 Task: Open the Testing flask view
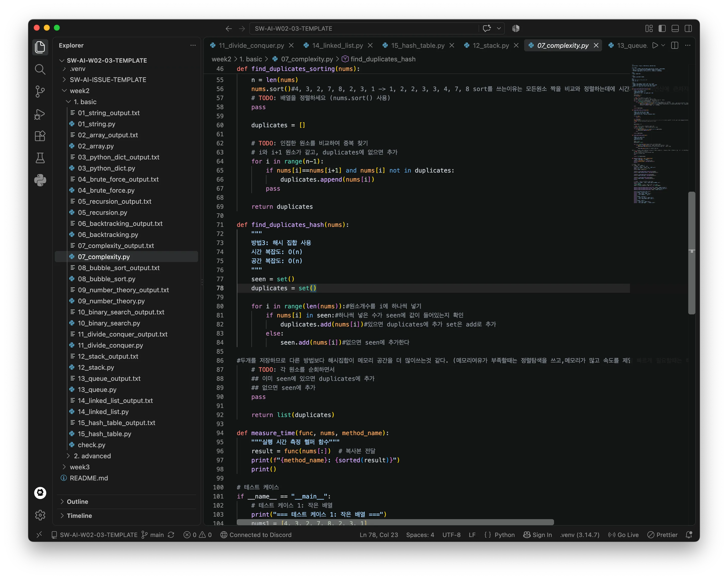pyautogui.click(x=40, y=158)
